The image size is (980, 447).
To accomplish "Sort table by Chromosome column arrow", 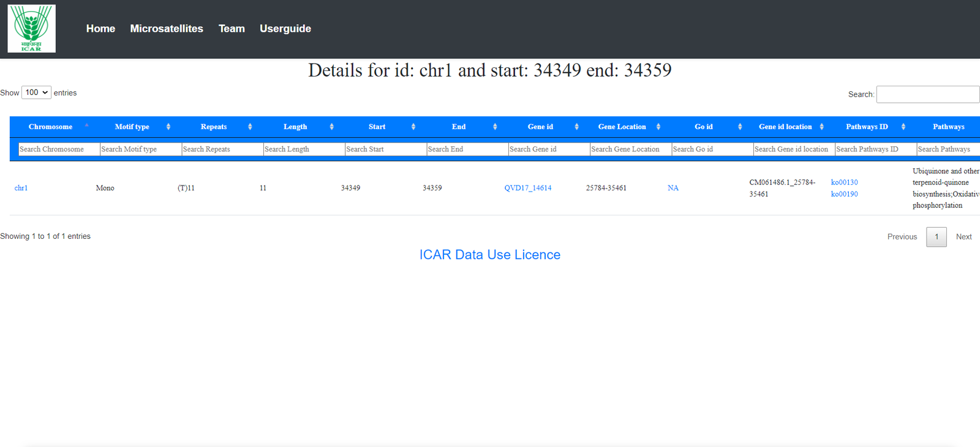I will click(86, 126).
